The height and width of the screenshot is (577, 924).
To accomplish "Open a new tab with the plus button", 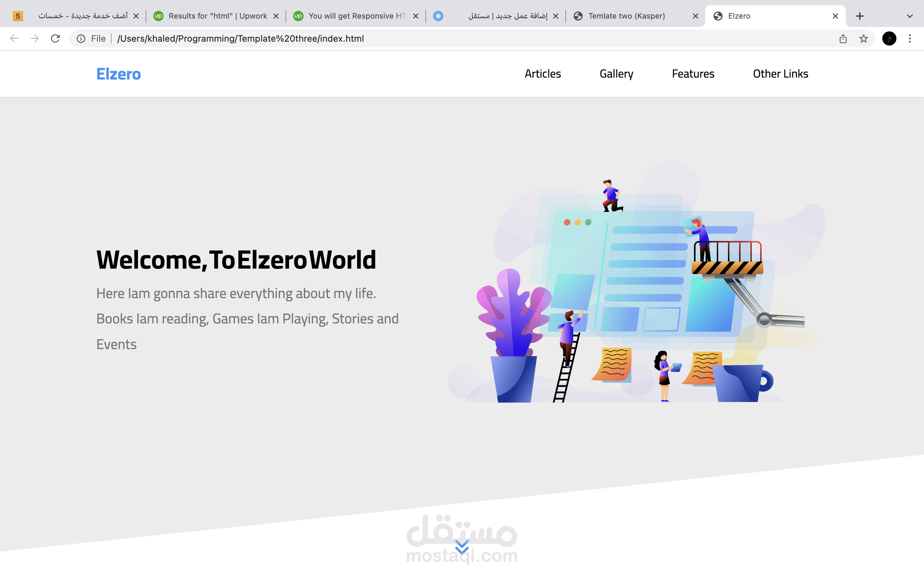I will point(860,16).
